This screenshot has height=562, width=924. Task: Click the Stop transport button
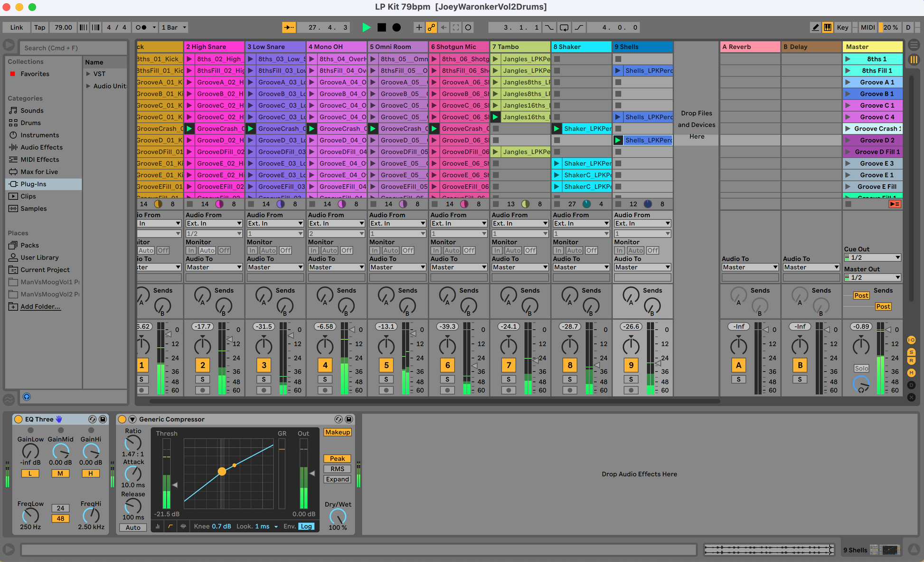point(381,28)
